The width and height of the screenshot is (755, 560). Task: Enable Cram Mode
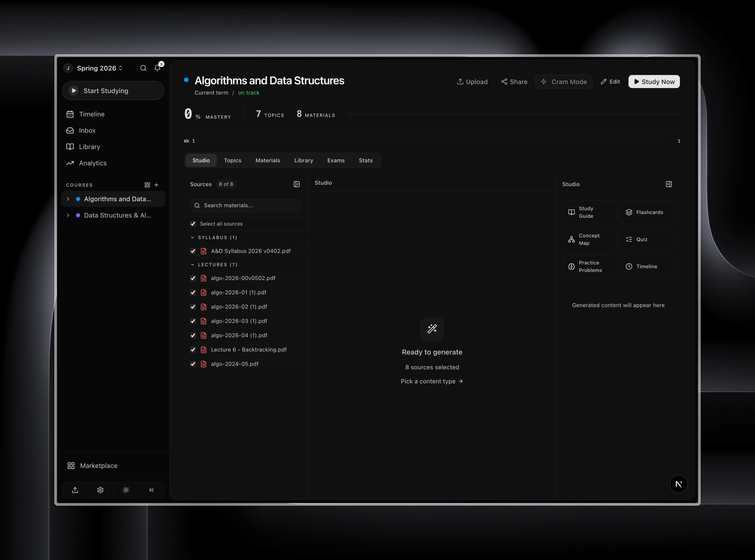click(563, 81)
